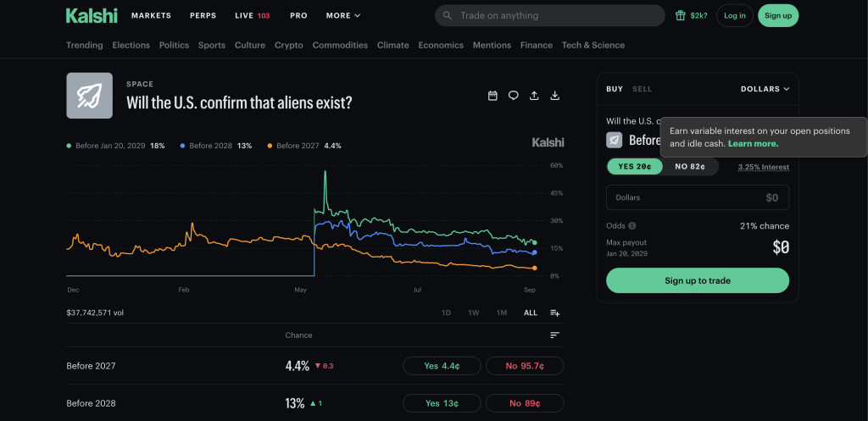Select the Tech & Science category
The width and height of the screenshot is (868, 421).
pyautogui.click(x=593, y=46)
